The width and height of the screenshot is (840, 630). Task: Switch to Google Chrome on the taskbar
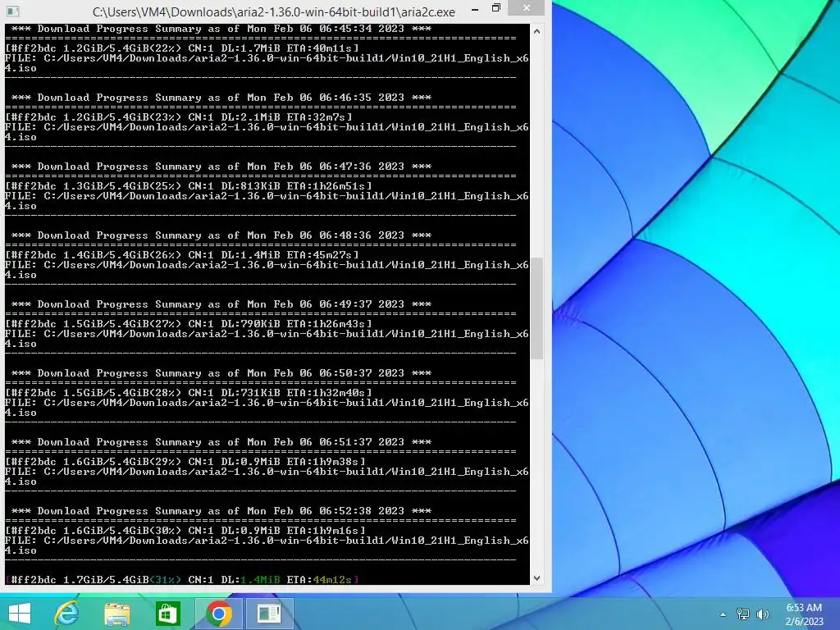pyautogui.click(x=218, y=614)
